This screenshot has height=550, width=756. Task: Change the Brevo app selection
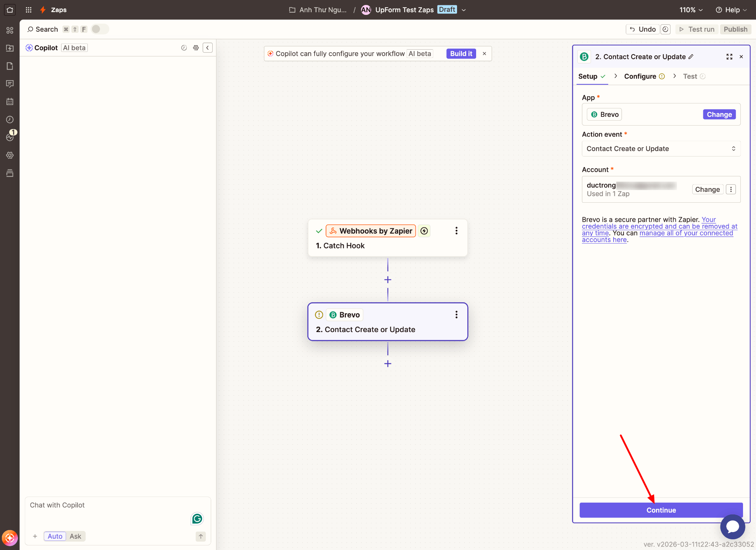tap(719, 115)
